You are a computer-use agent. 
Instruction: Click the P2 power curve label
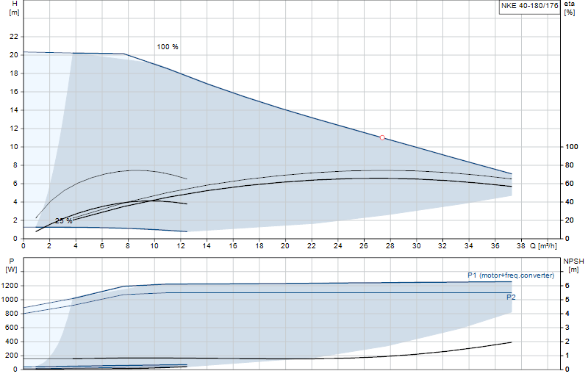click(x=511, y=298)
